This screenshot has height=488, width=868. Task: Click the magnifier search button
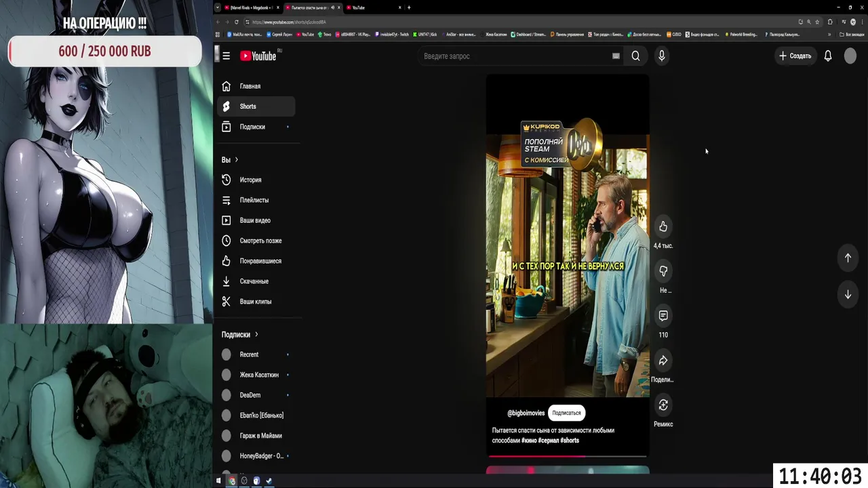[x=635, y=56]
